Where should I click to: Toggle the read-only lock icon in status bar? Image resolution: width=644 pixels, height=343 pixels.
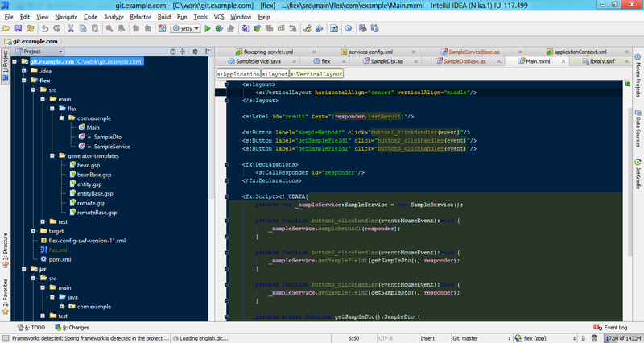coord(583,338)
